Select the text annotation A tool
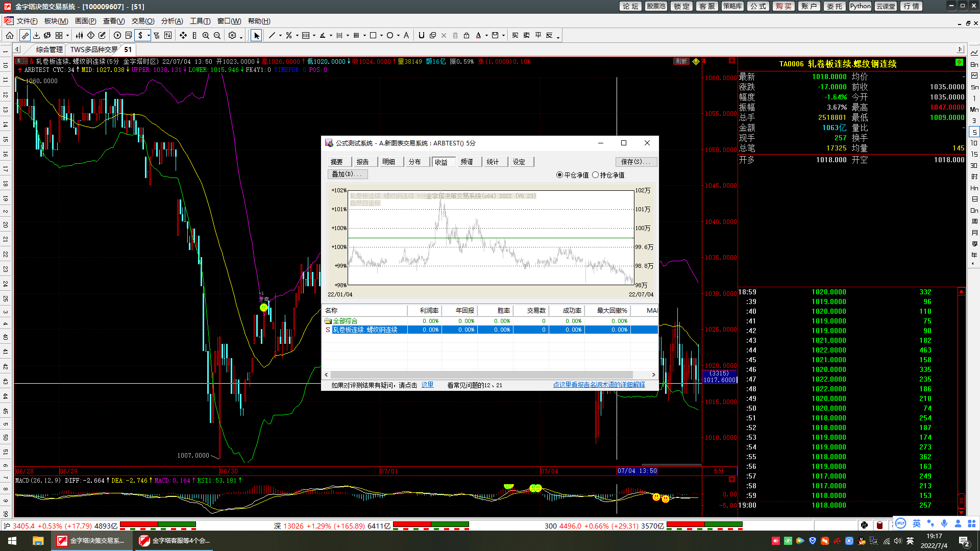Image resolution: width=980 pixels, height=551 pixels. click(x=406, y=35)
